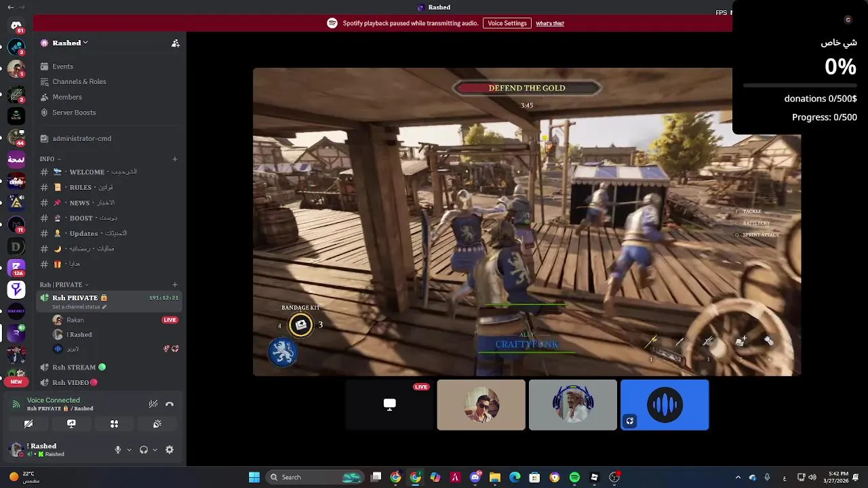Open the RULES text channel
The height and width of the screenshot is (488, 868).
(x=110, y=187)
